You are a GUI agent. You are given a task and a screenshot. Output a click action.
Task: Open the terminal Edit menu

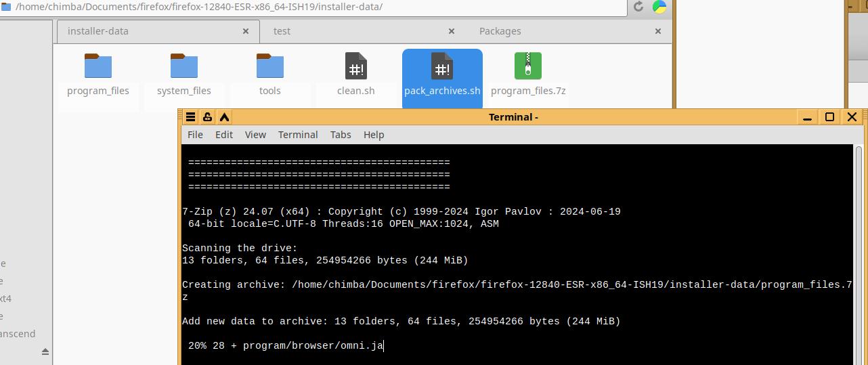click(224, 135)
